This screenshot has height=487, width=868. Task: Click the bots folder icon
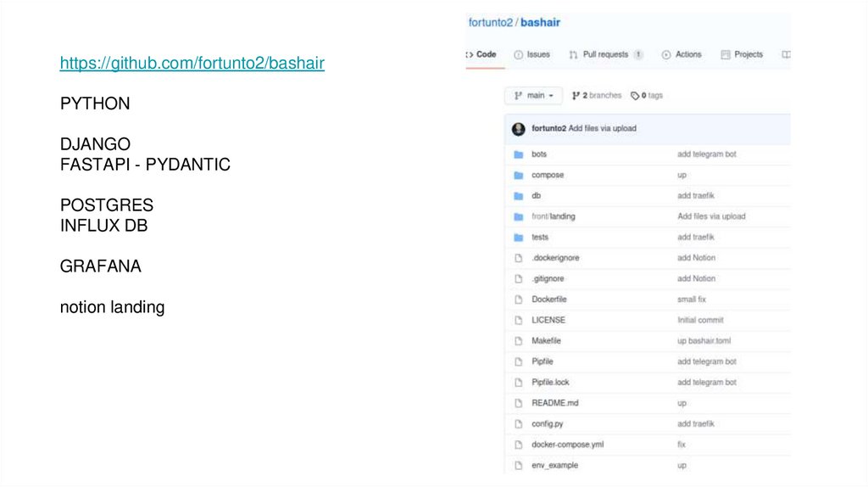coord(518,154)
